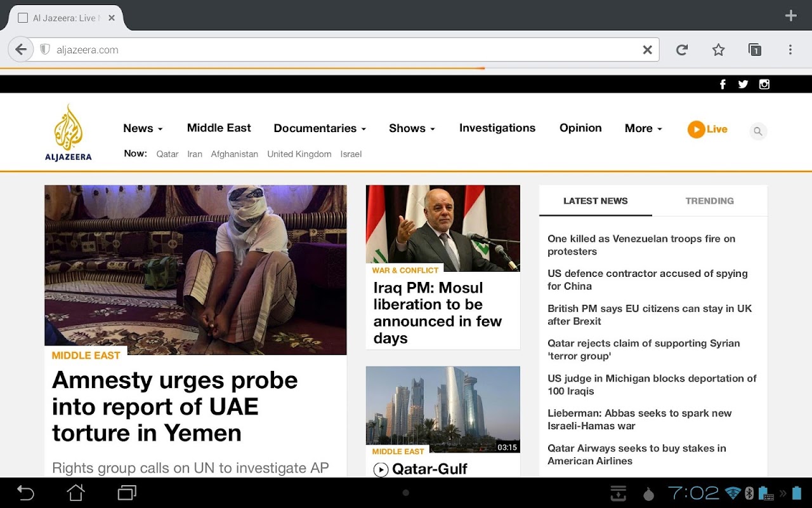Click the Iraq PM photo thumbnail
Image resolution: width=812 pixels, height=508 pixels.
click(x=443, y=229)
